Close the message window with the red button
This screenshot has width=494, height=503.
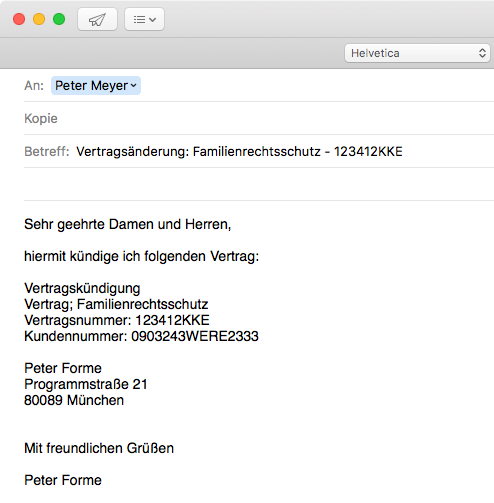tap(19, 19)
